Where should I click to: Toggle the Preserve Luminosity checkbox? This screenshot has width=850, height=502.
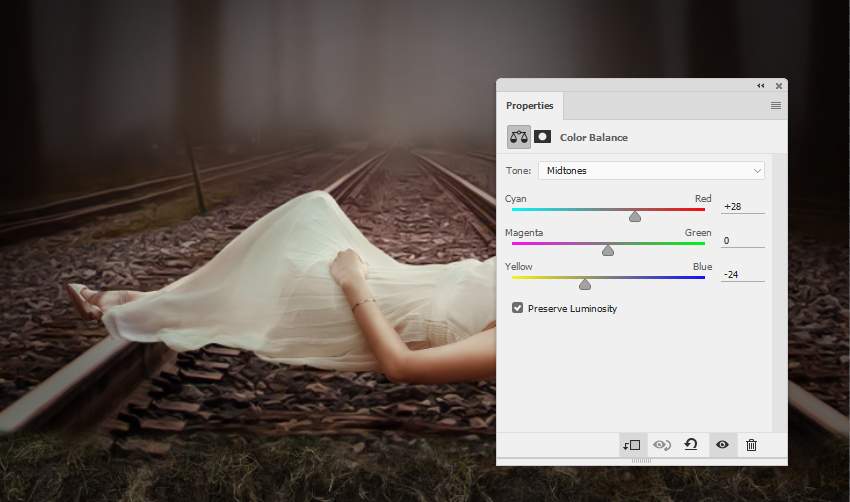click(x=518, y=308)
